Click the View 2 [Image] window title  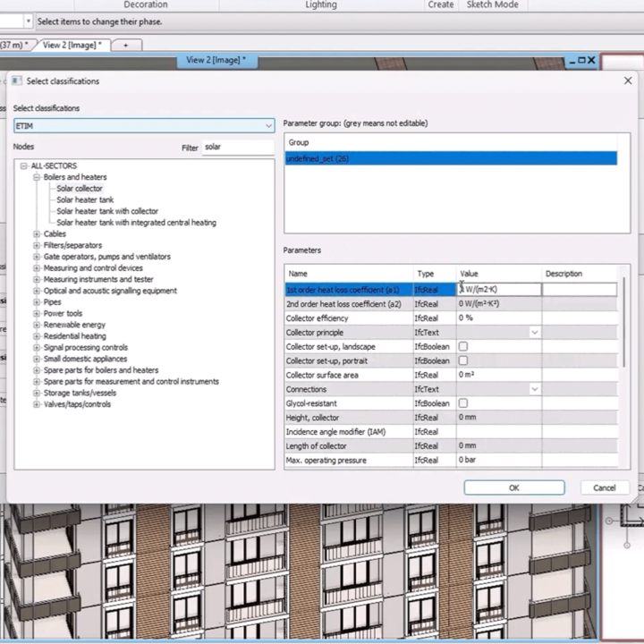click(x=216, y=60)
